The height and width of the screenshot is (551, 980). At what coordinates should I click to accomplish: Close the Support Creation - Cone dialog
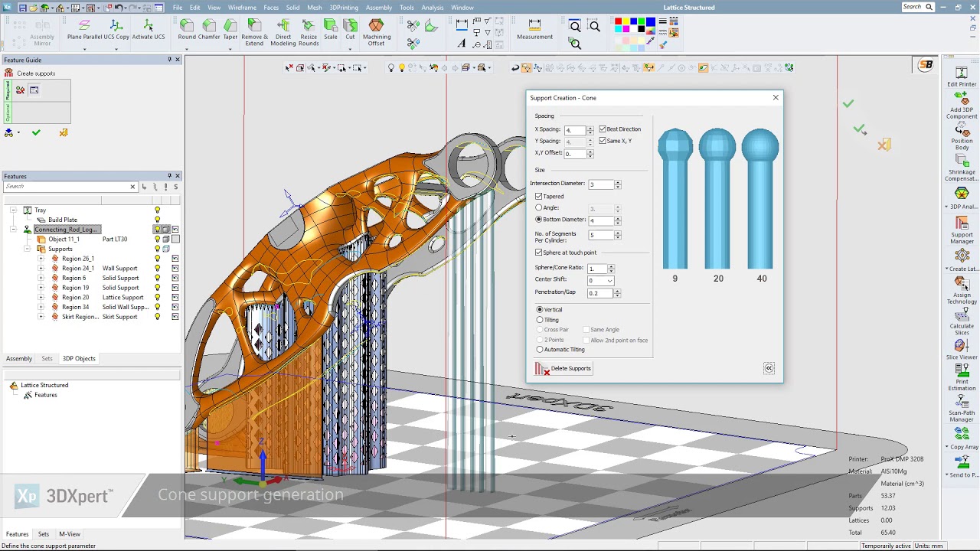point(776,98)
